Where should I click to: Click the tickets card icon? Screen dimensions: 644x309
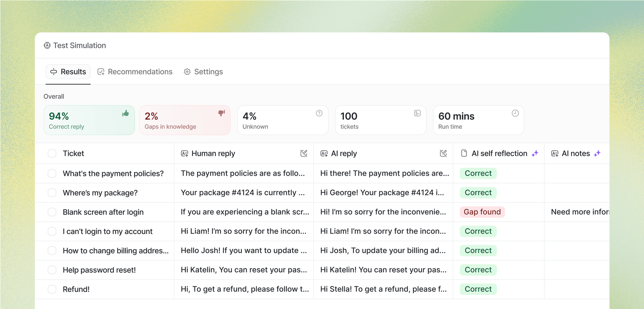click(417, 113)
